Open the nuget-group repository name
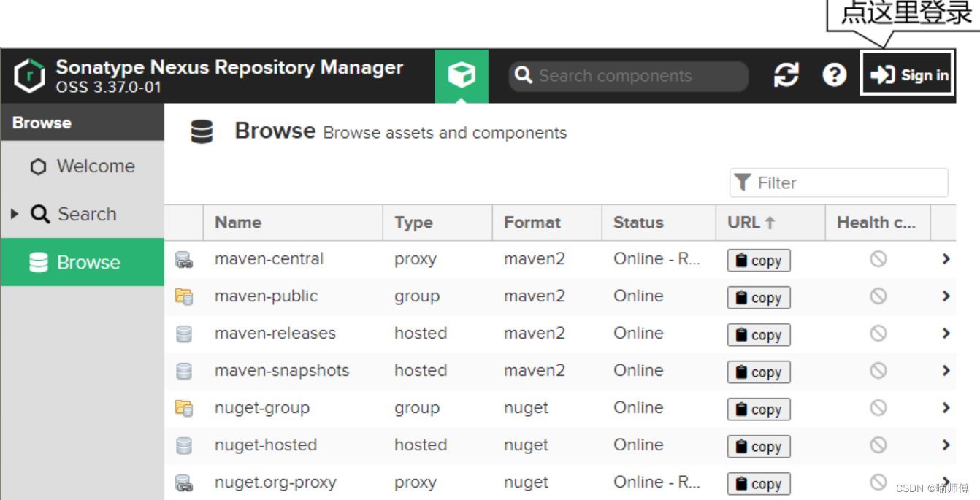Image resolution: width=980 pixels, height=500 pixels. [262, 408]
